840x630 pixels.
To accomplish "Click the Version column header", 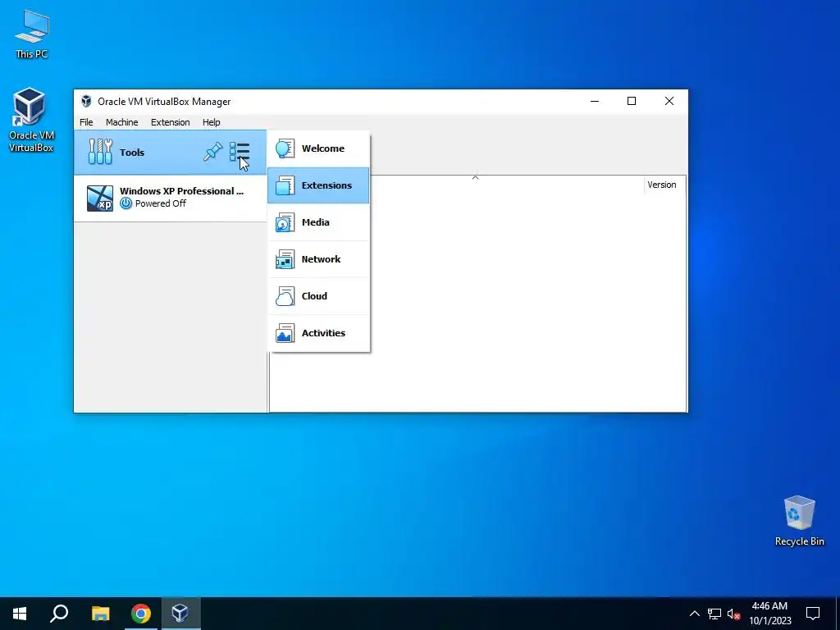I will click(x=662, y=185).
